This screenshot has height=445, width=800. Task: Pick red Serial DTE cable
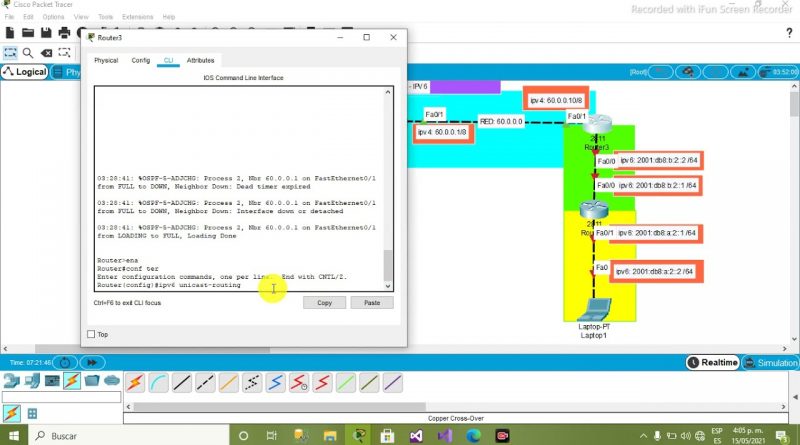click(x=322, y=383)
